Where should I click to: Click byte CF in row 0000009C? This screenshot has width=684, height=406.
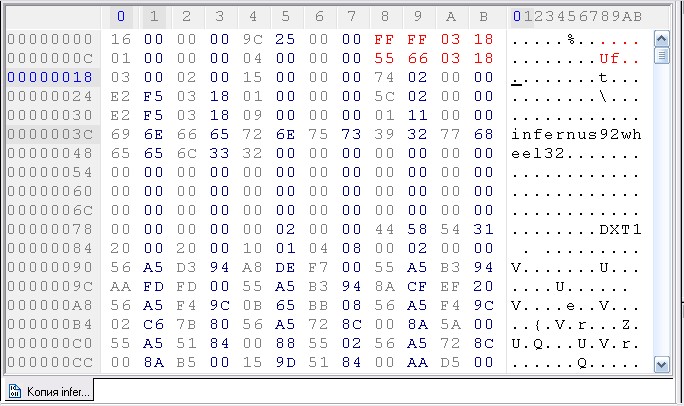click(x=417, y=286)
